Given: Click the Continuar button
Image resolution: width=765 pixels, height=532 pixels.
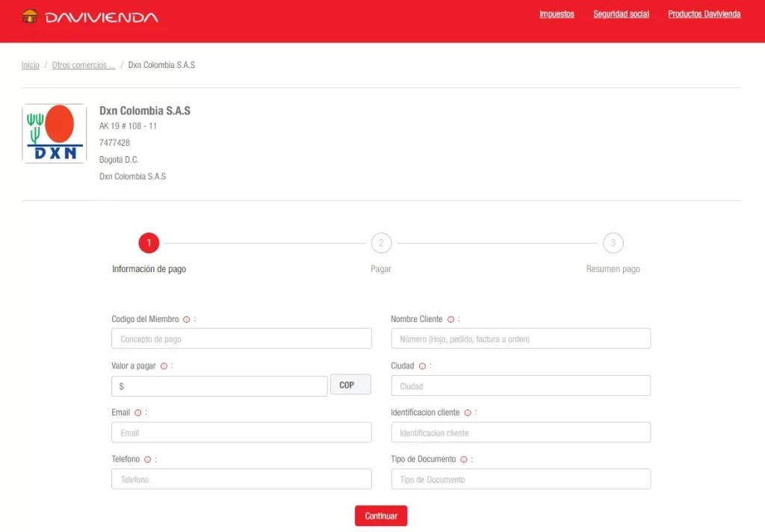Looking at the screenshot, I should [381, 516].
